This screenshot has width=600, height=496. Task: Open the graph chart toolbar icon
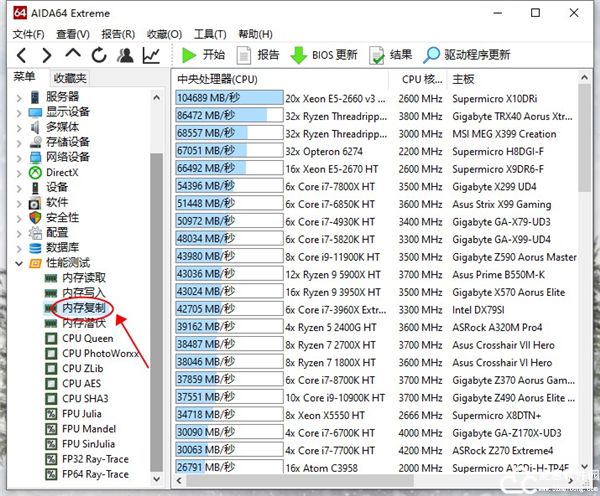(x=151, y=55)
